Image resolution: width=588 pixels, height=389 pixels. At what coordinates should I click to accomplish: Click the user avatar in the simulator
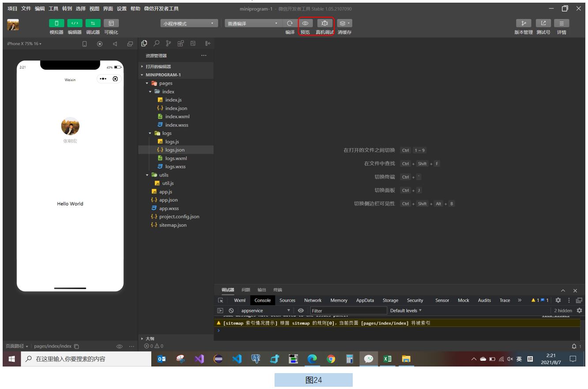(70, 126)
